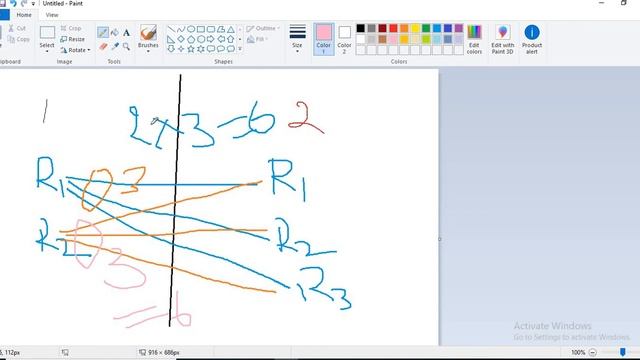
Task: Choose the Pentagon shape
Action: [191, 39]
